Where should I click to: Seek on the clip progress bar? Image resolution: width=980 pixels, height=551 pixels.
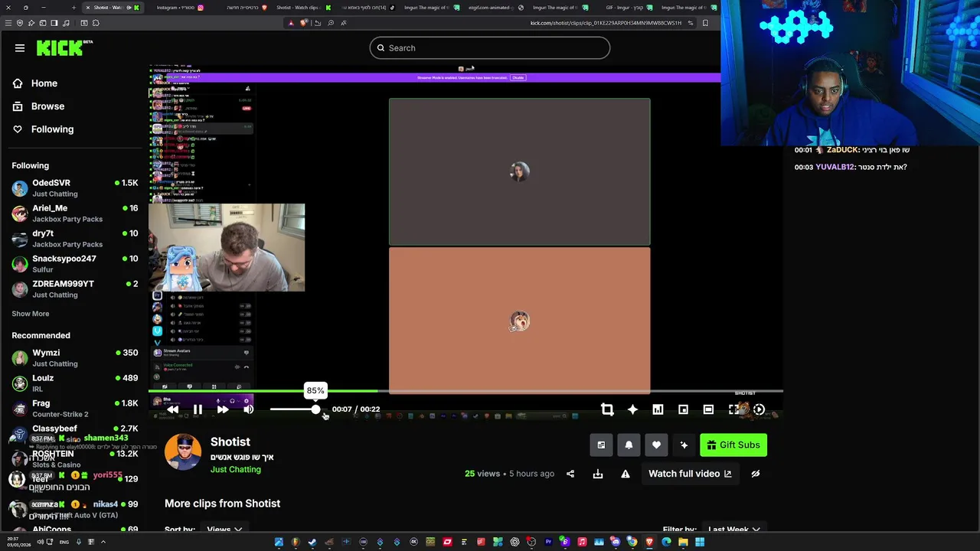point(465,391)
